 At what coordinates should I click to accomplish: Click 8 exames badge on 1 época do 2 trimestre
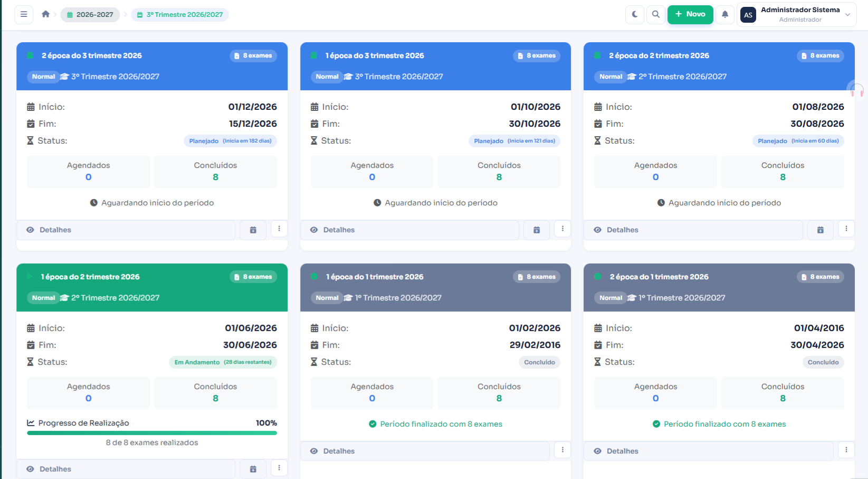click(253, 277)
